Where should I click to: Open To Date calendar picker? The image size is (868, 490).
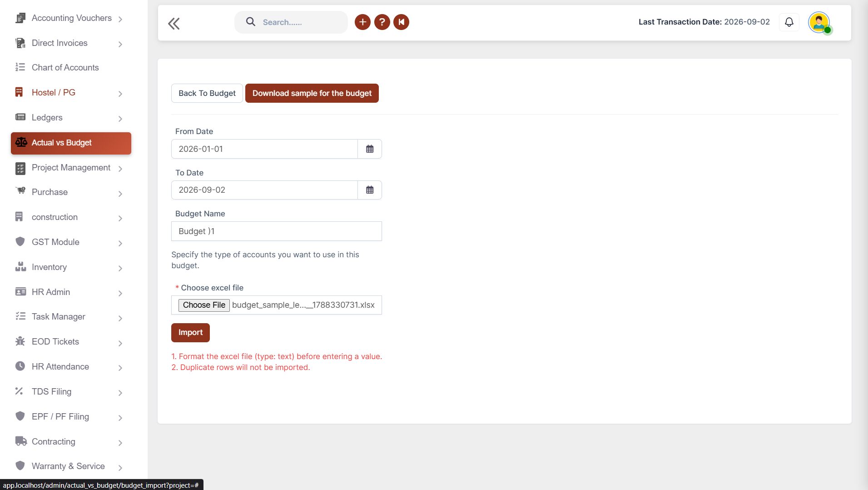tap(370, 190)
